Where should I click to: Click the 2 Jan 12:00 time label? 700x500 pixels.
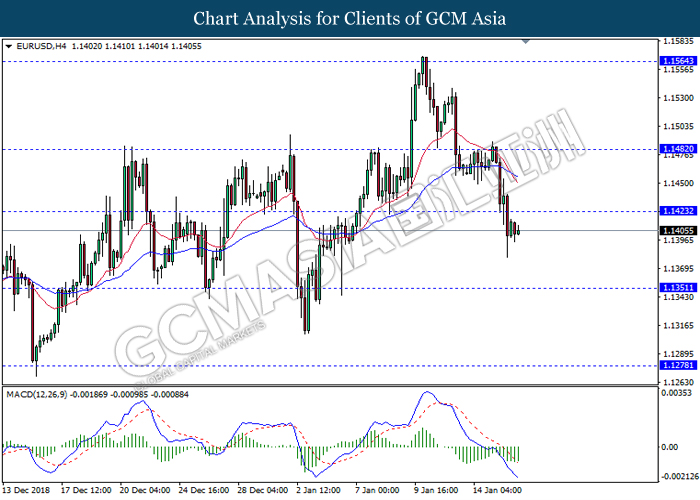(318, 490)
